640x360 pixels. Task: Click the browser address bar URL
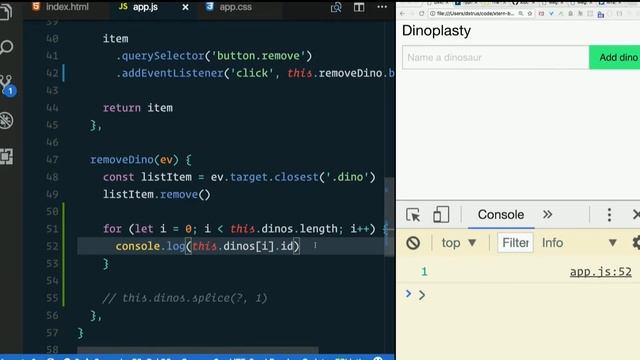475,13
